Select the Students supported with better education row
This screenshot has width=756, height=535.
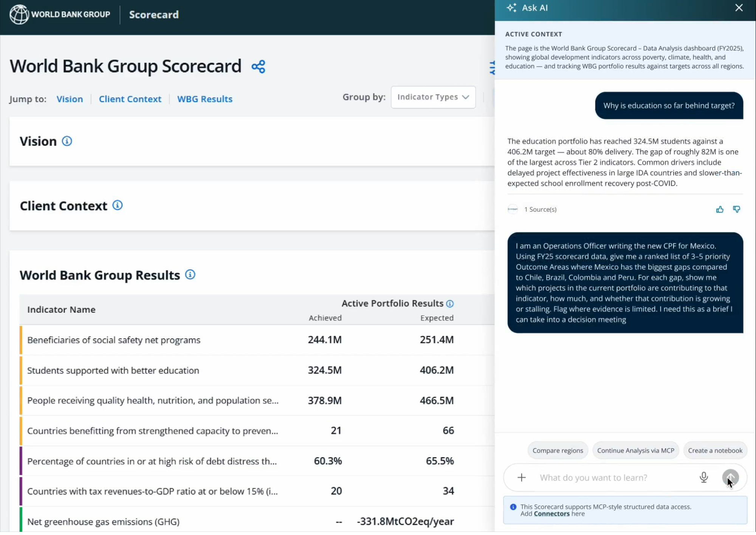[257, 370]
